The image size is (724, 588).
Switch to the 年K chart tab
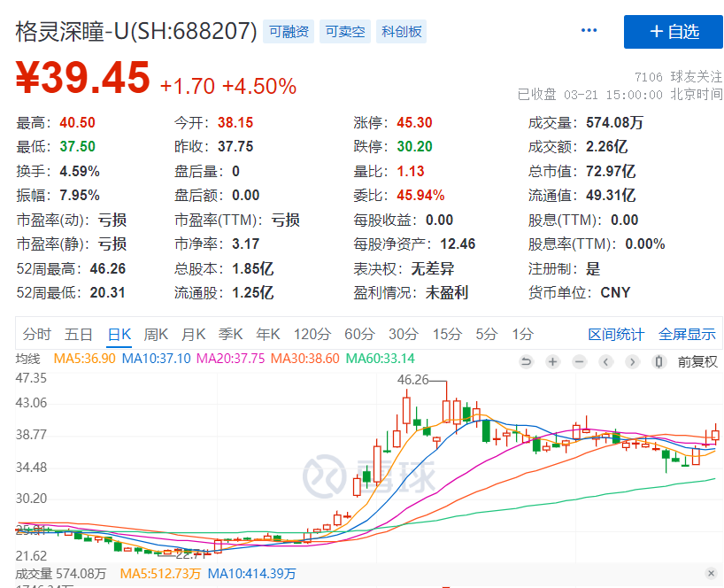point(268,334)
